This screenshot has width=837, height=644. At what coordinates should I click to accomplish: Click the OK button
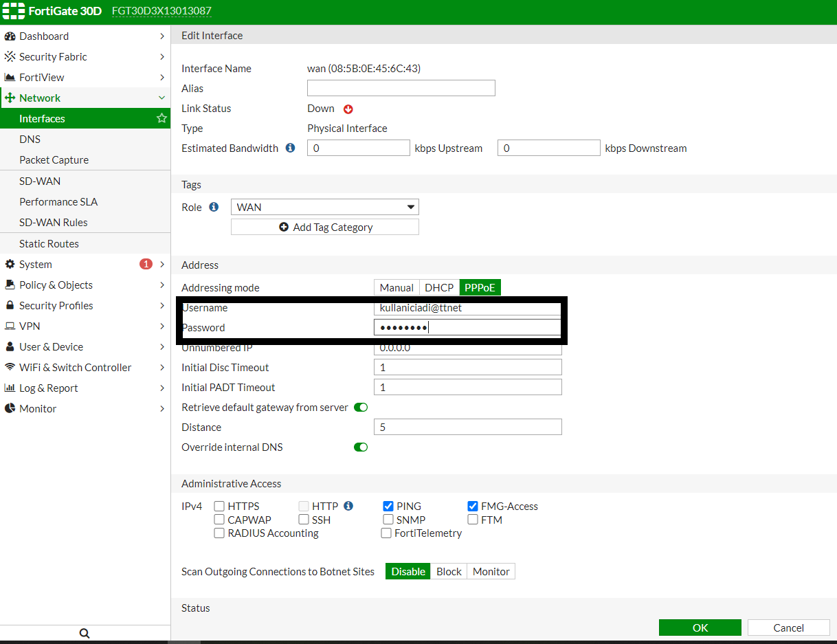tap(700, 628)
